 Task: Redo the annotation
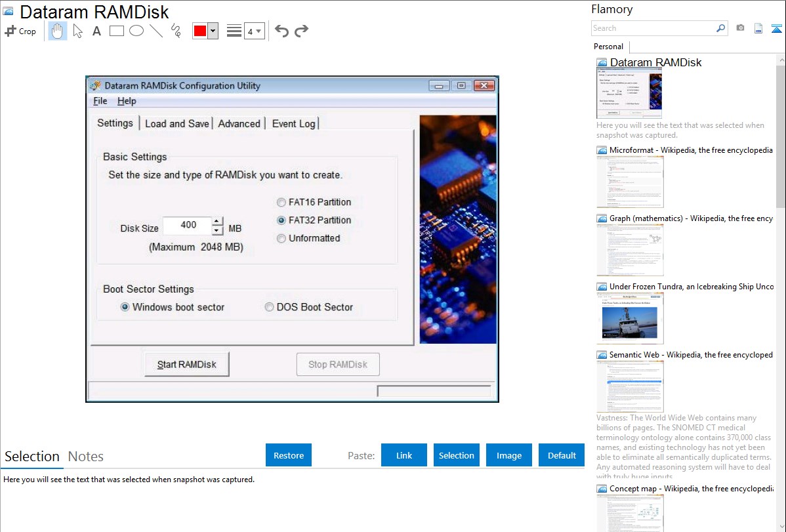[301, 31]
